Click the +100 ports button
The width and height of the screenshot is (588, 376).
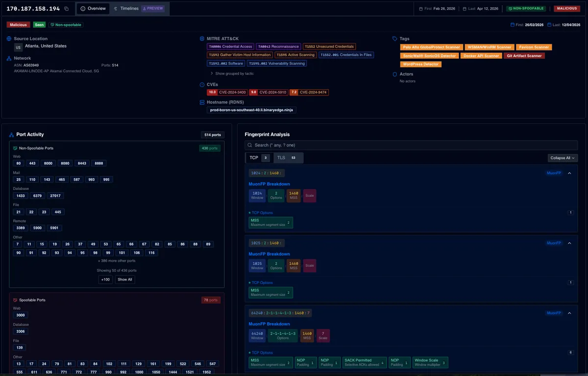pos(105,279)
